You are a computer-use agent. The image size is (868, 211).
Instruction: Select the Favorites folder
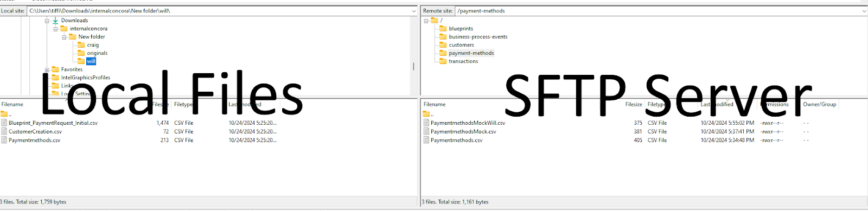tap(72, 69)
